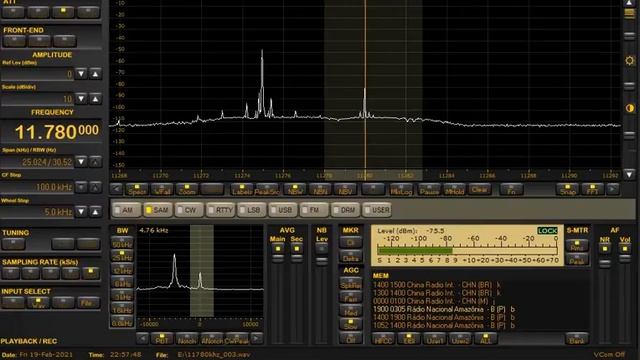The width and height of the screenshot is (640, 360).
Task: Increase the CF Step value
Action: [95, 187]
